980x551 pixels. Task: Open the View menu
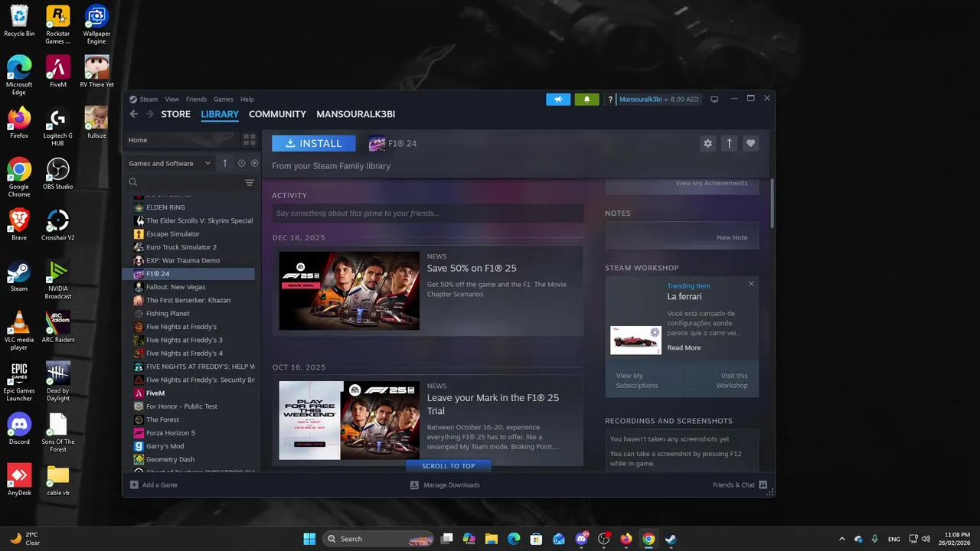[x=171, y=99]
